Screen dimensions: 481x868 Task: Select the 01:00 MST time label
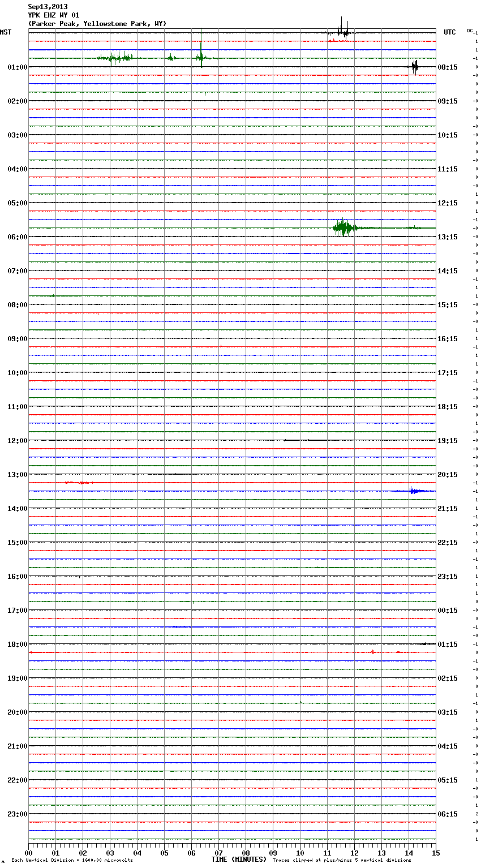click(17, 67)
